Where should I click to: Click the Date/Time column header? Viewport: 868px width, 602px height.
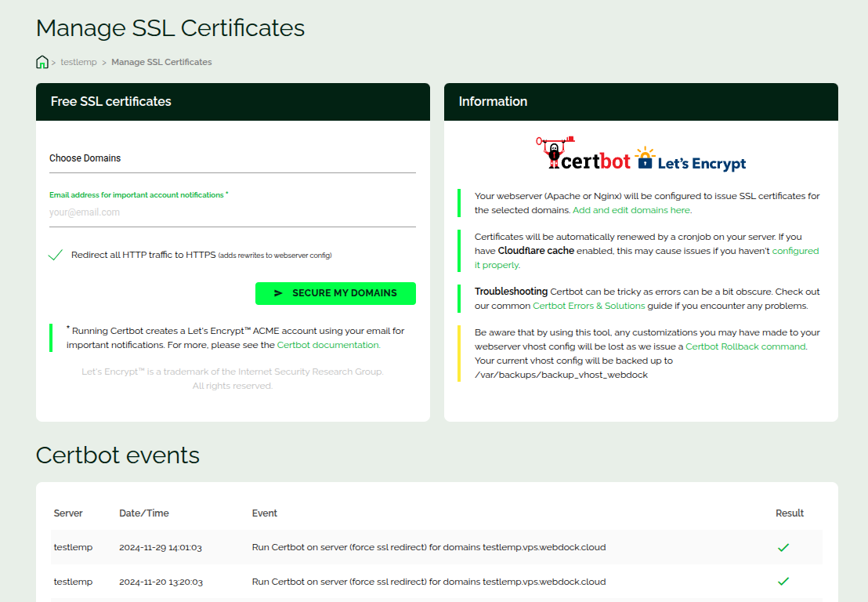144,513
